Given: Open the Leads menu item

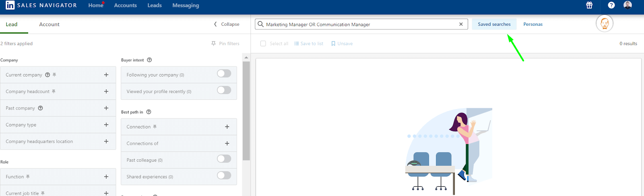Looking at the screenshot, I should [155, 5].
